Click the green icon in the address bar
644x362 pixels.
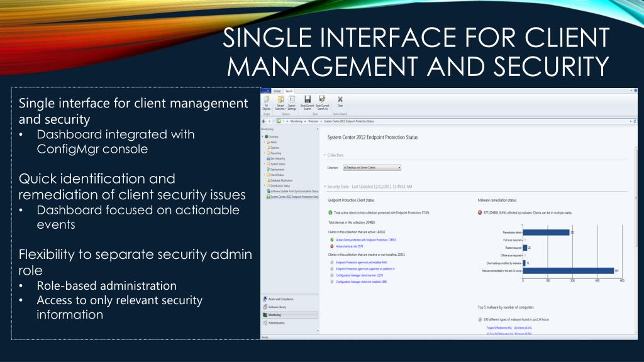[279, 121]
